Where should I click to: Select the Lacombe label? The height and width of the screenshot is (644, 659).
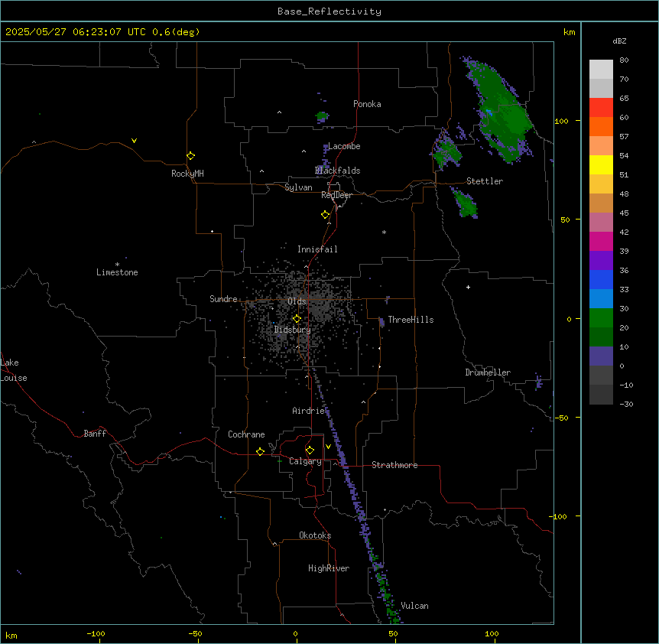click(x=344, y=146)
